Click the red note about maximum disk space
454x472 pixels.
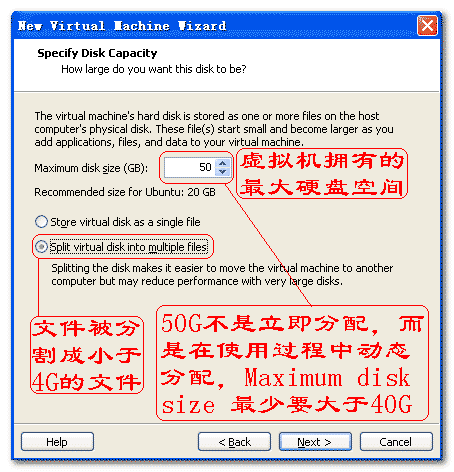coord(322,174)
